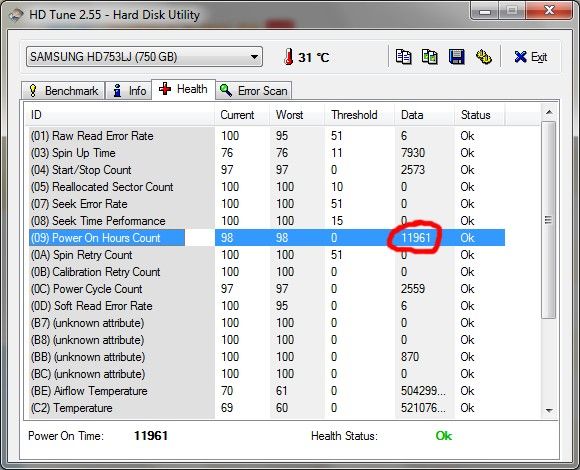Click the copy text to clipboard icon
Image resolution: width=580 pixels, height=470 pixels.
click(x=403, y=57)
